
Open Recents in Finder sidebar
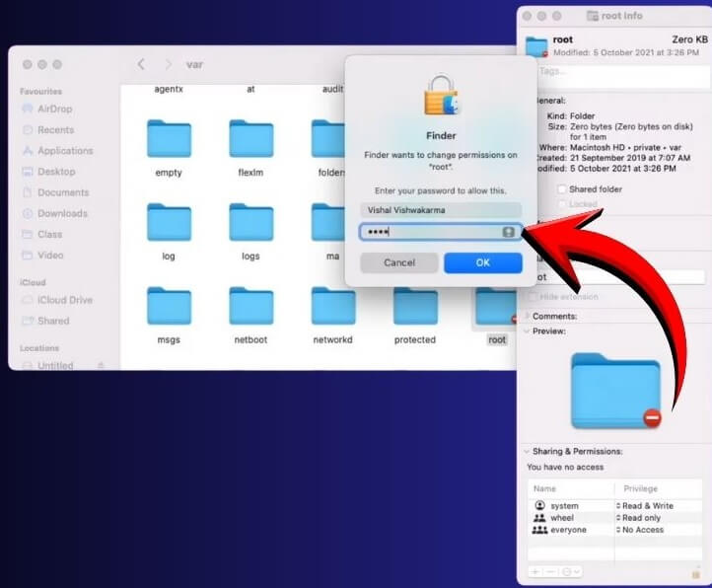55,129
